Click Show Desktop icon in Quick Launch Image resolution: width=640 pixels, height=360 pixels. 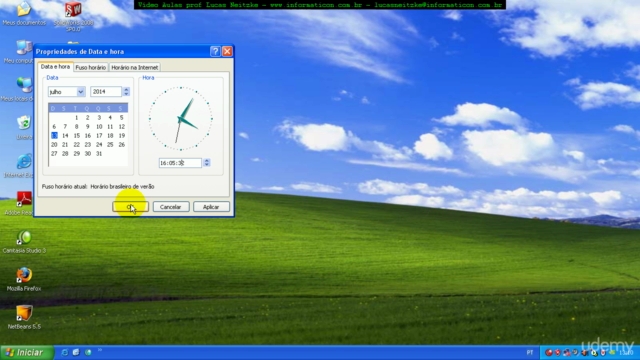pos(76,352)
